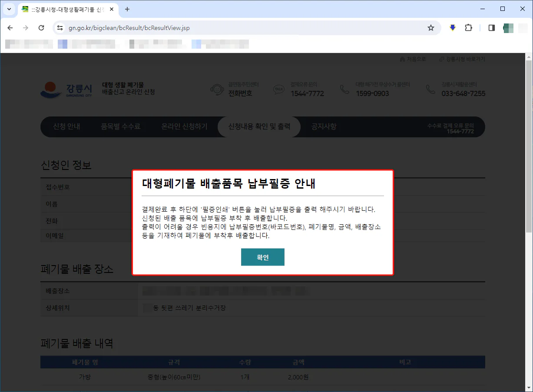Click the 상세위치 row label
Screen dimensions: 533x392
pyautogui.click(x=58, y=308)
